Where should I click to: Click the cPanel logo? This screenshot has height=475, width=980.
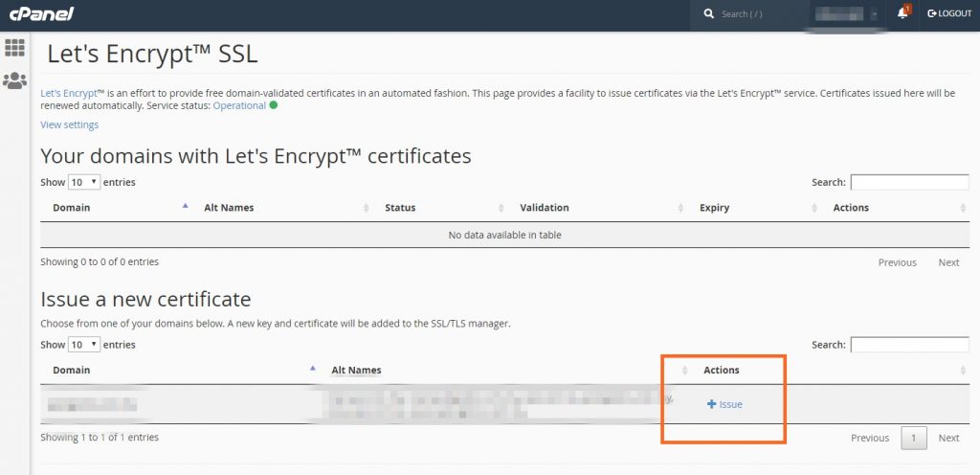(41, 13)
